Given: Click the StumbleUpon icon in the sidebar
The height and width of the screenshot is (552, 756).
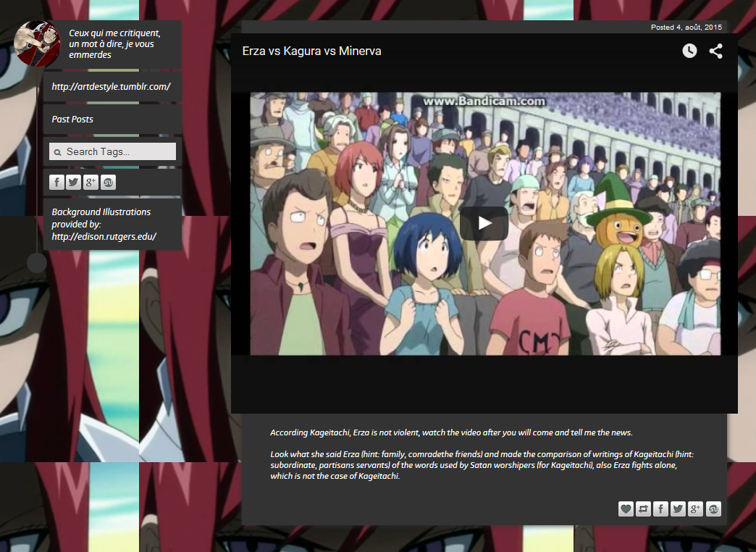Looking at the screenshot, I should (108, 183).
